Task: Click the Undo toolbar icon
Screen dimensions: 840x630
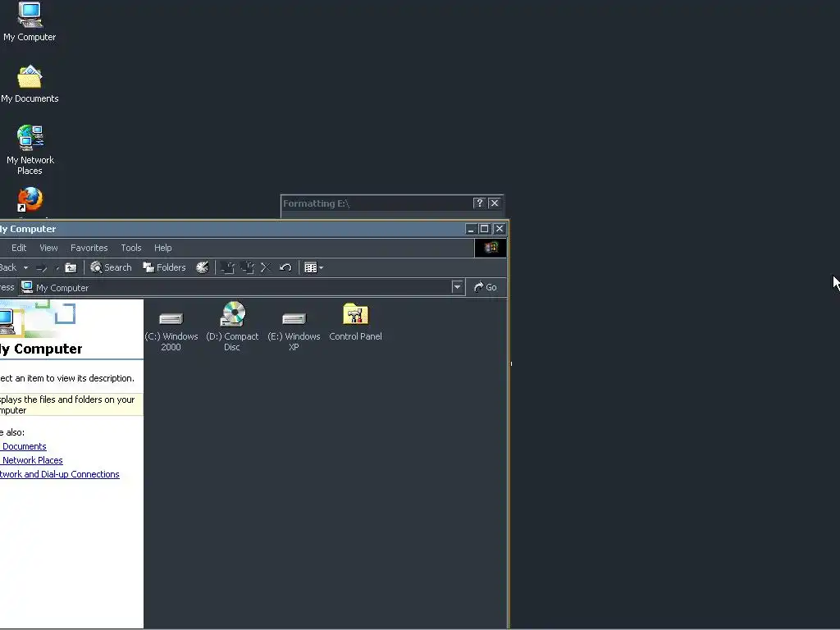Action: point(285,267)
